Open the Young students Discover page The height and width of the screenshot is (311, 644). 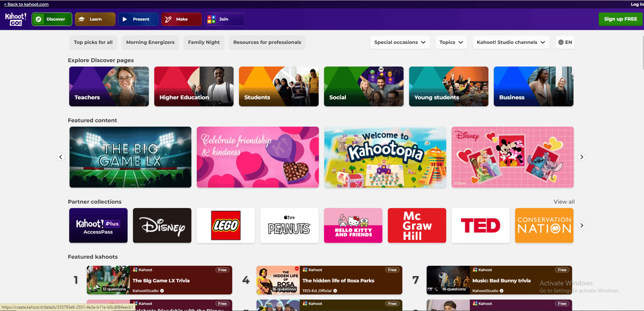click(449, 86)
